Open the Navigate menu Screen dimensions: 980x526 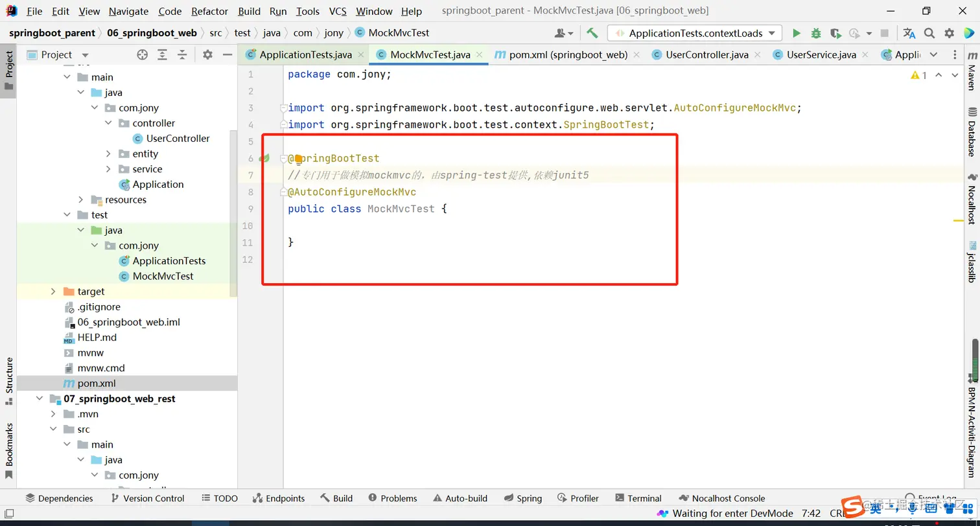click(x=128, y=11)
